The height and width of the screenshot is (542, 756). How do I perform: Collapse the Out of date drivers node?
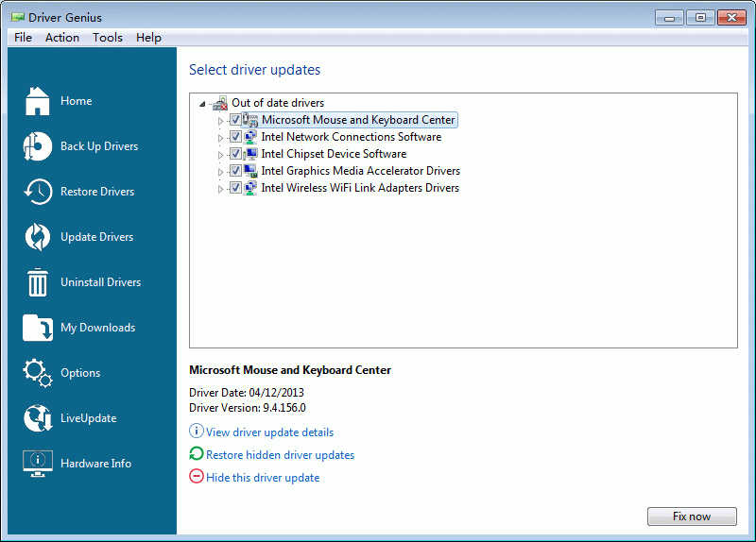pos(202,104)
